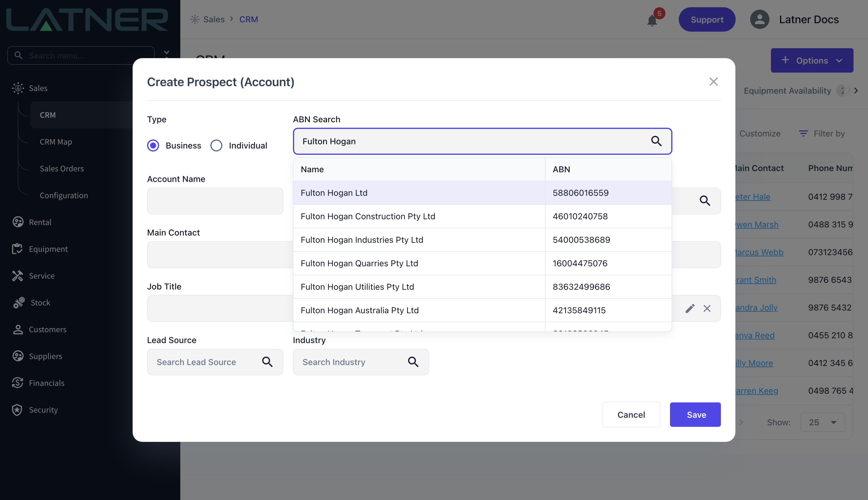Image resolution: width=868 pixels, height=500 pixels.
Task: Open Configuration in the sidebar
Action: click(64, 195)
